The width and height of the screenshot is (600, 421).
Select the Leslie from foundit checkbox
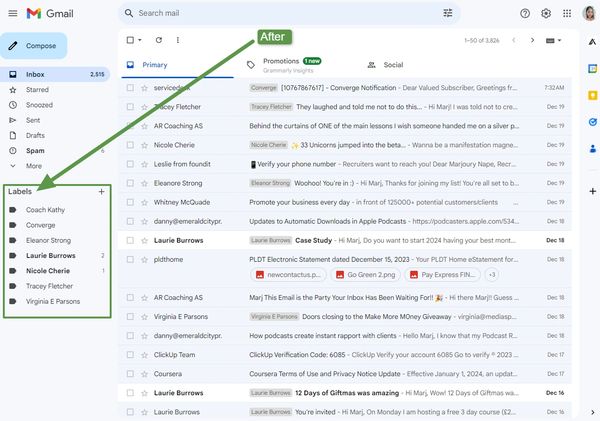130,164
